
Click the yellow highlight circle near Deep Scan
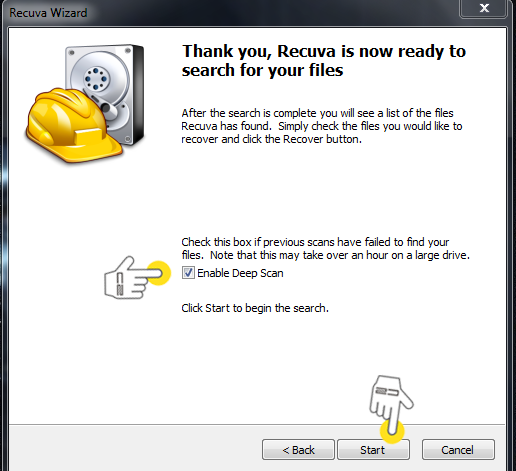point(159,273)
